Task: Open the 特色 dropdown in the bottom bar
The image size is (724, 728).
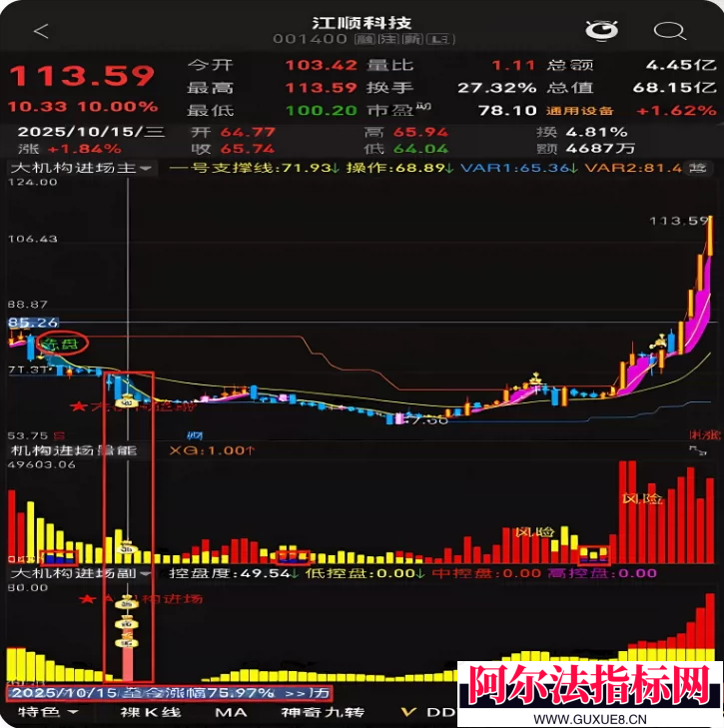Action: pyautogui.click(x=48, y=712)
